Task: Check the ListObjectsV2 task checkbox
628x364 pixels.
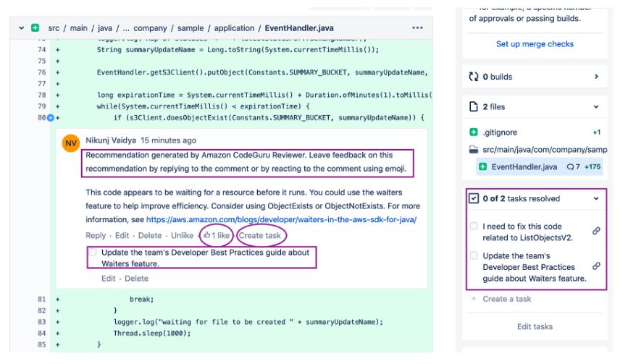Action: [x=474, y=227]
